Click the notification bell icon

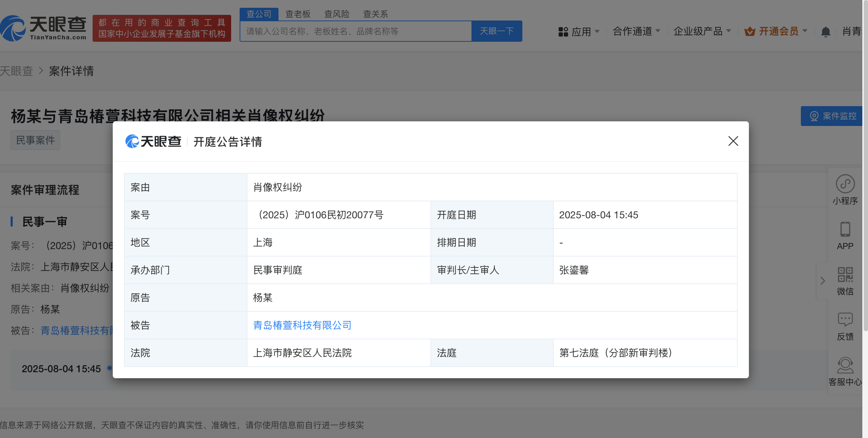point(825,32)
